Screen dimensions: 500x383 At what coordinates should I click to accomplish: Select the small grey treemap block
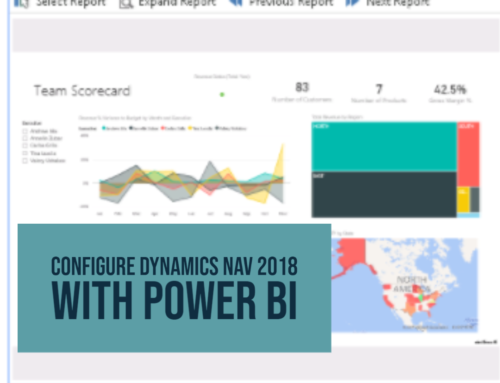click(x=475, y=200)
